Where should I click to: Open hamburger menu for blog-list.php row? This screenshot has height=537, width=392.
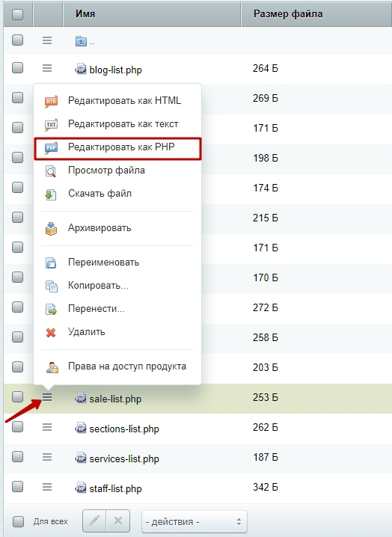pos(47,68)
